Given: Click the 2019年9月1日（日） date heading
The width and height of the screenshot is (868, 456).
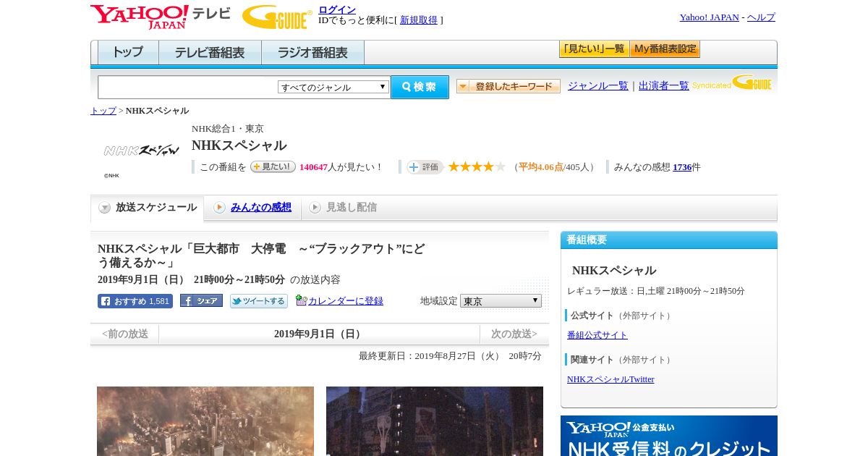Looking at the screenshot, I should coord(319,334).
